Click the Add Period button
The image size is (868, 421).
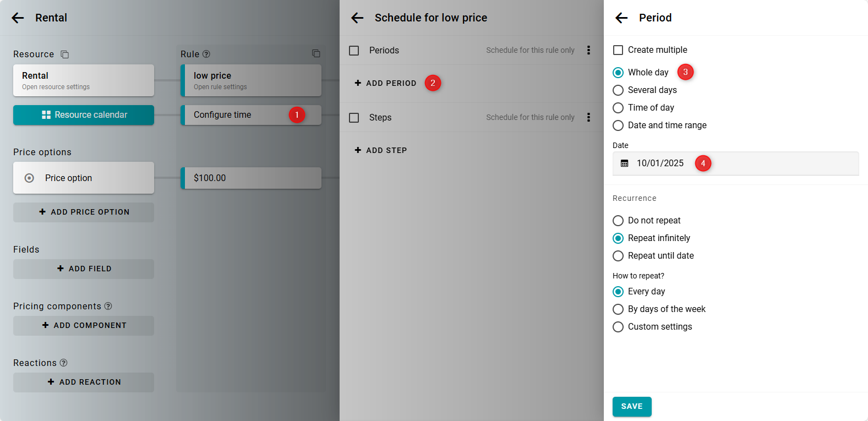point(385,83)
